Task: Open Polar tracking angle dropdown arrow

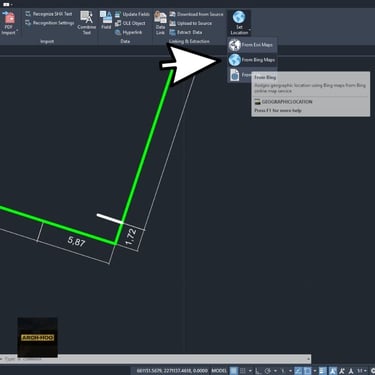Action: pyautogui.click(x=275, y=371)
